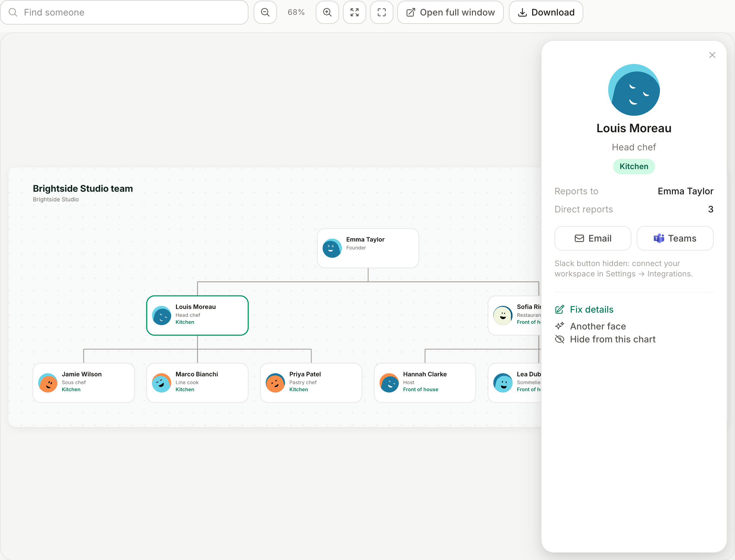Viewport: 735px width, 560px height.
Task: Click the pencil icon beside Fix details
Action: pyautogui.click(x=560, y=309)
